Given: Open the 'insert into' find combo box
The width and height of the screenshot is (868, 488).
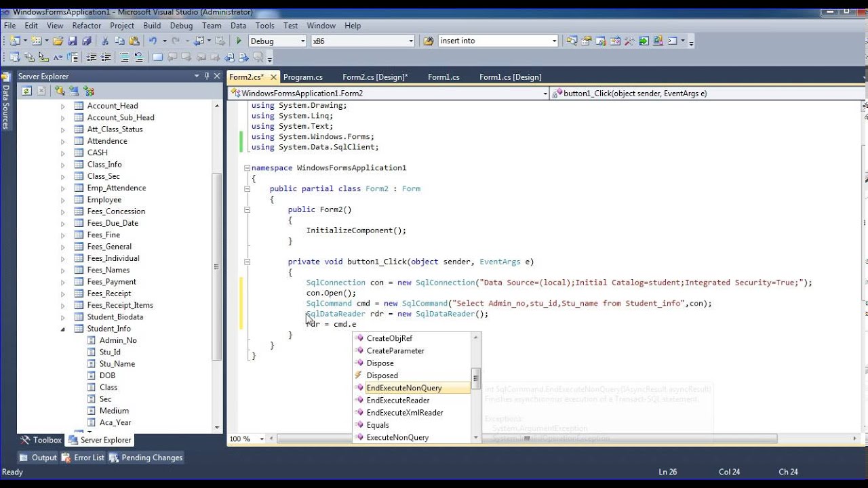Looking at the screenshot, I should tap(498, 41).
